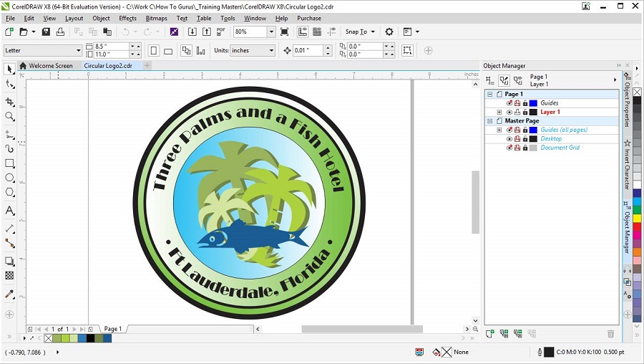Click the Save icon
The height and width of the screenshot is (364, 644).
pyautogui.click(x=46, y=32)
